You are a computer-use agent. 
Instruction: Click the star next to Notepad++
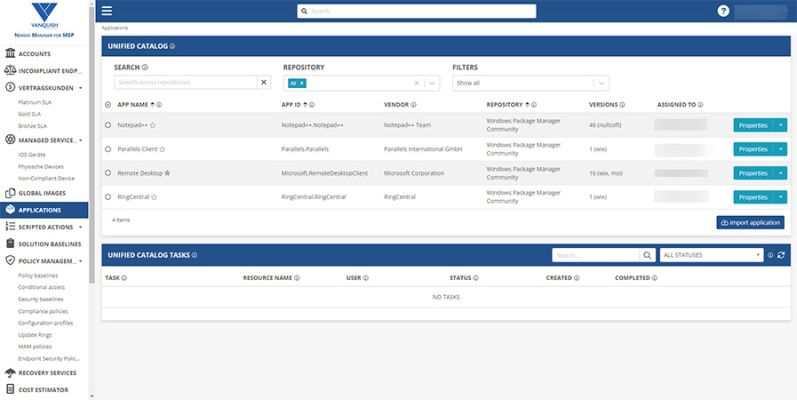tap(153, 125)
